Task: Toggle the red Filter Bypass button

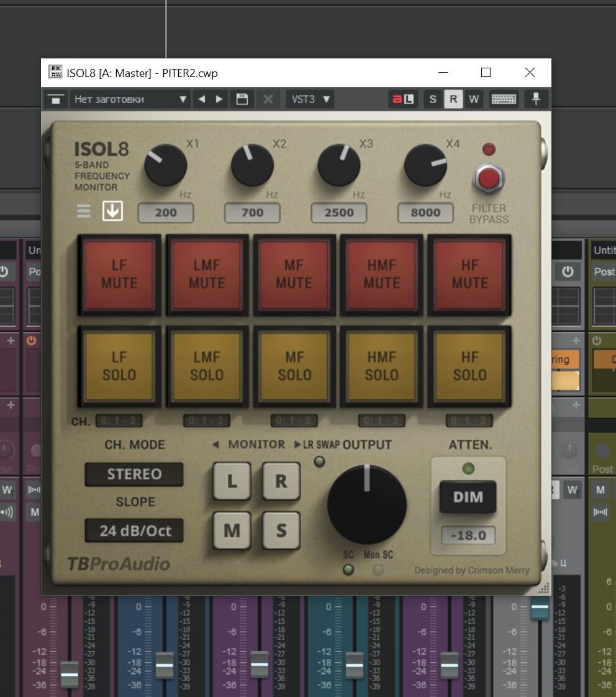Action: pos(489,179)
